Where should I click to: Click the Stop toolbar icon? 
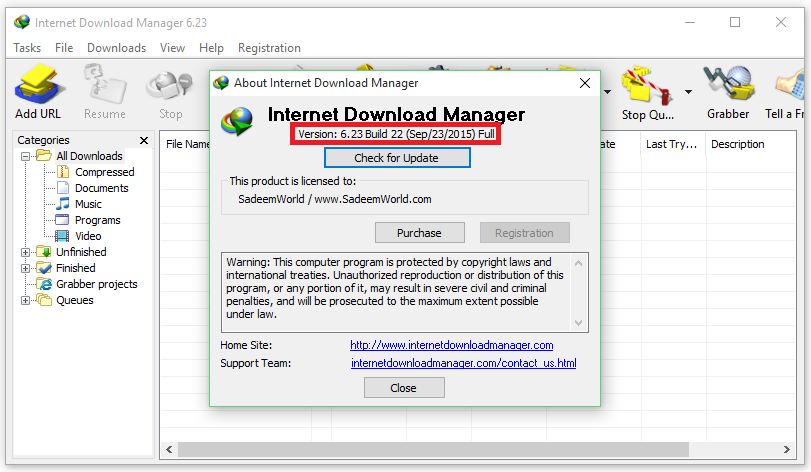click(170, 86)
